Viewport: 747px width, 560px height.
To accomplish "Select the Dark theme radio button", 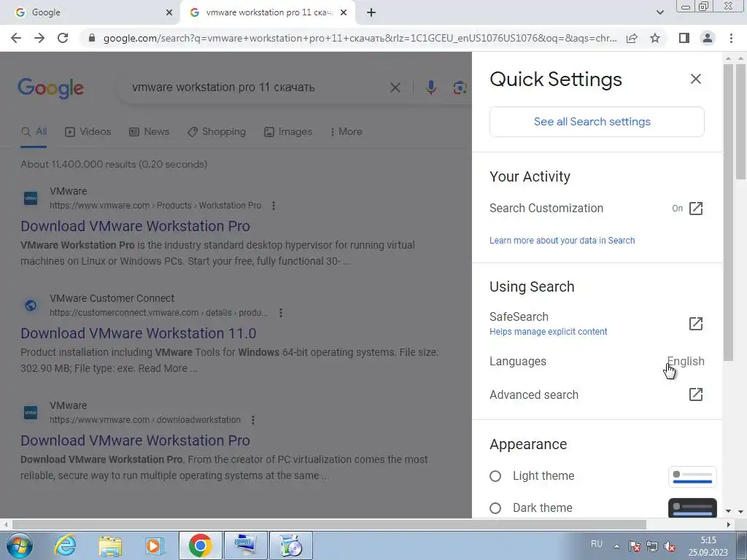I will pos(495,508).
